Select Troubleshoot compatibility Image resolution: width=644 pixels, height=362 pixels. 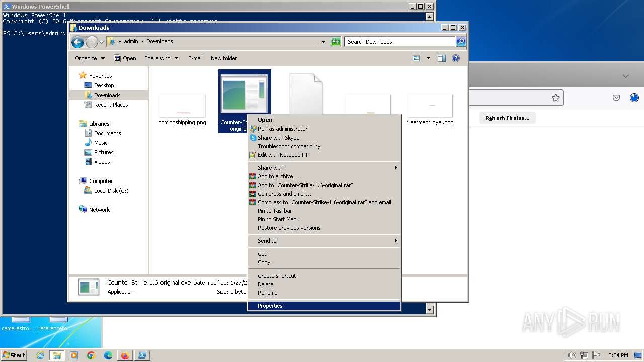325,146
